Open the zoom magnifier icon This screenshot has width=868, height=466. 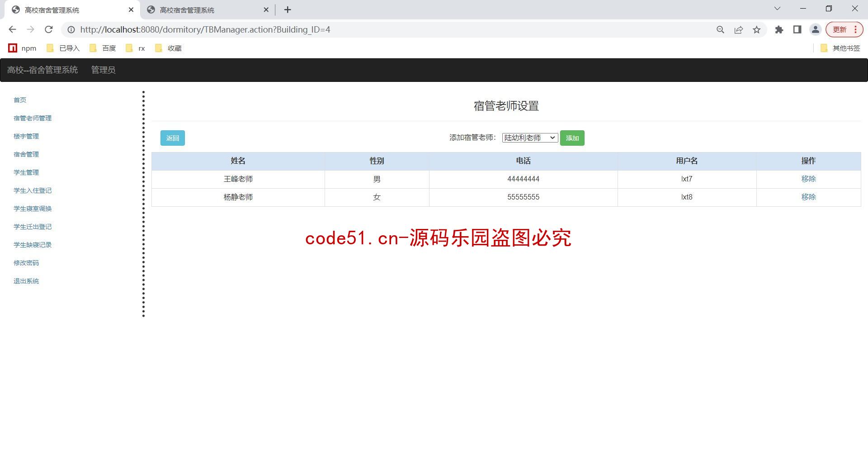click(721, 29)
